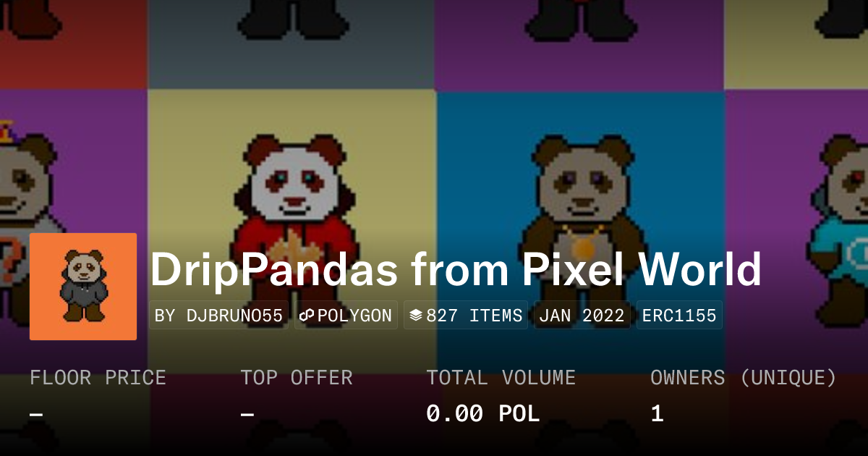Select the 0.00 POL volume value

483,414
